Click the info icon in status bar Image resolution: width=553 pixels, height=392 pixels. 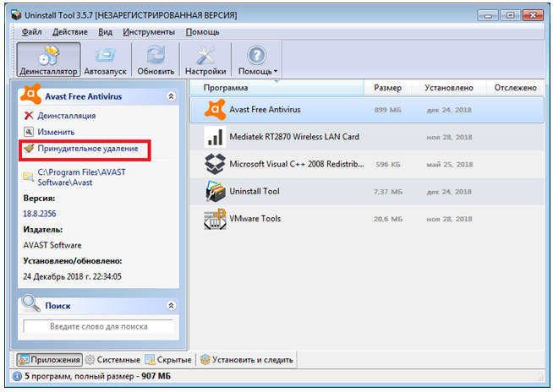pyautogui.click(x=17, y=377)
